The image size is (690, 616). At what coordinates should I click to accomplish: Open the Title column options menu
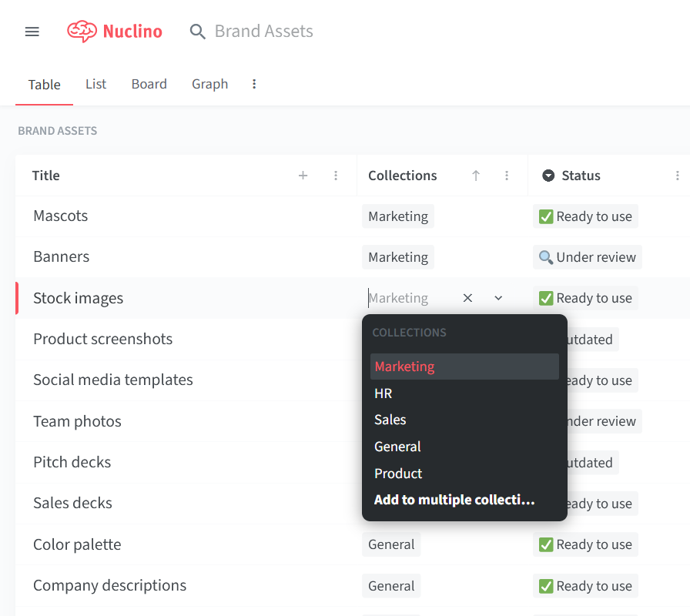coord(336,176)
